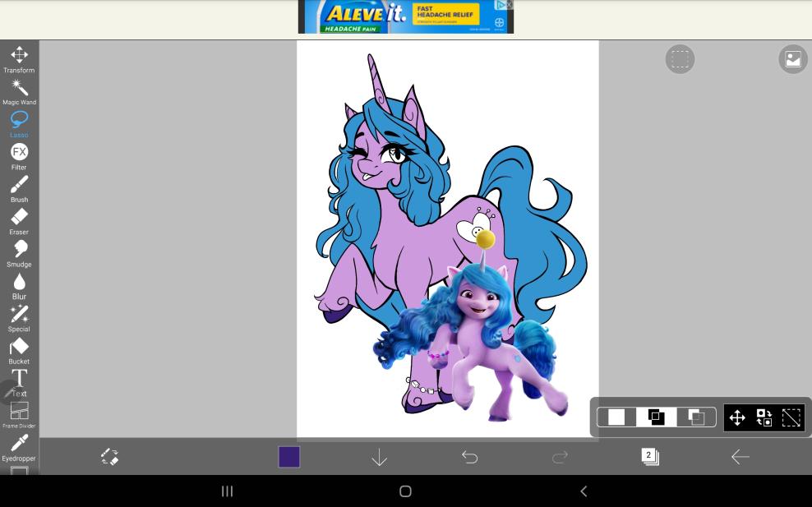The image size is (812, 507).
Task: Choose the Blur tool
Action: pyautogui.click(x=19, y=286)
